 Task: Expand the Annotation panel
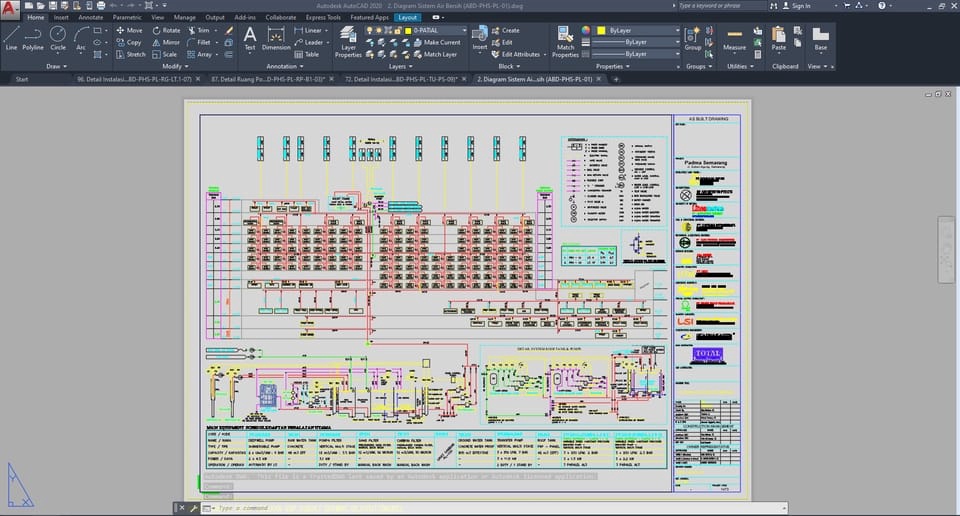pyautogui.click(x=285, y=66)
